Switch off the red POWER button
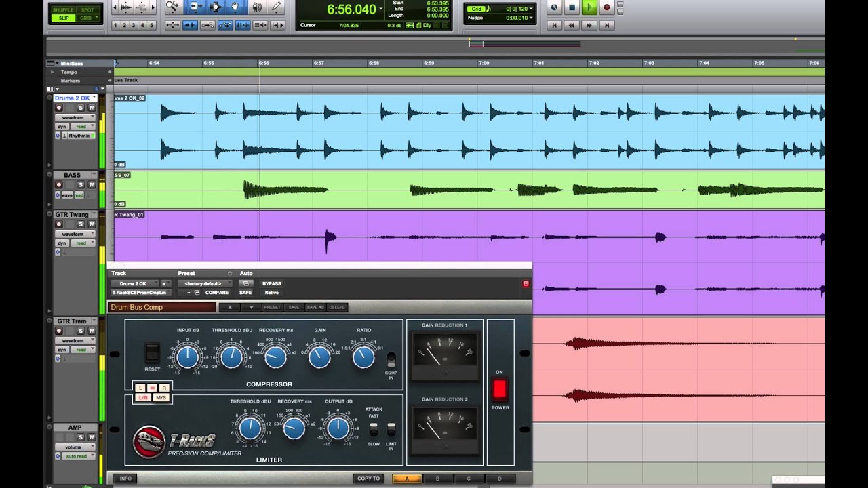 coord(499,388)
